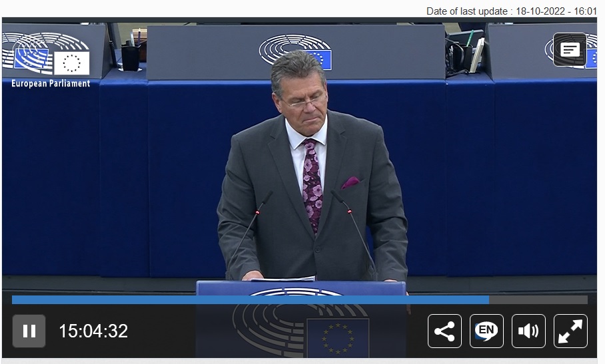Viewport: 605px width, 364px height.
Task: Mute the video sound
Action: [x=528, y=331]
